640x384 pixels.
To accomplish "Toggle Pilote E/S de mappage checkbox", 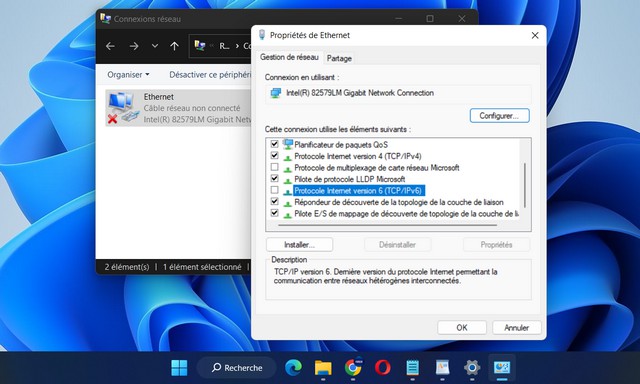I will [275, 213].
